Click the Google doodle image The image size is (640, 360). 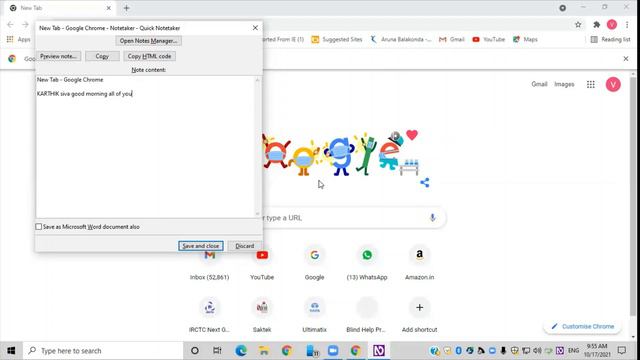pyautogui.click(x=341, y=154)
